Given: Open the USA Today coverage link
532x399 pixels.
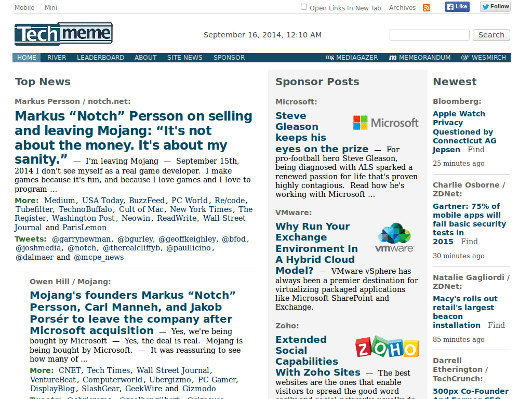Looking at the screenshot, I should 103,201.
